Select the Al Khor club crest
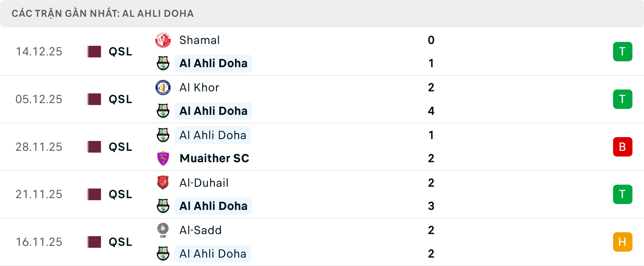This screenshot has height=266, width=644. [163, 87]
